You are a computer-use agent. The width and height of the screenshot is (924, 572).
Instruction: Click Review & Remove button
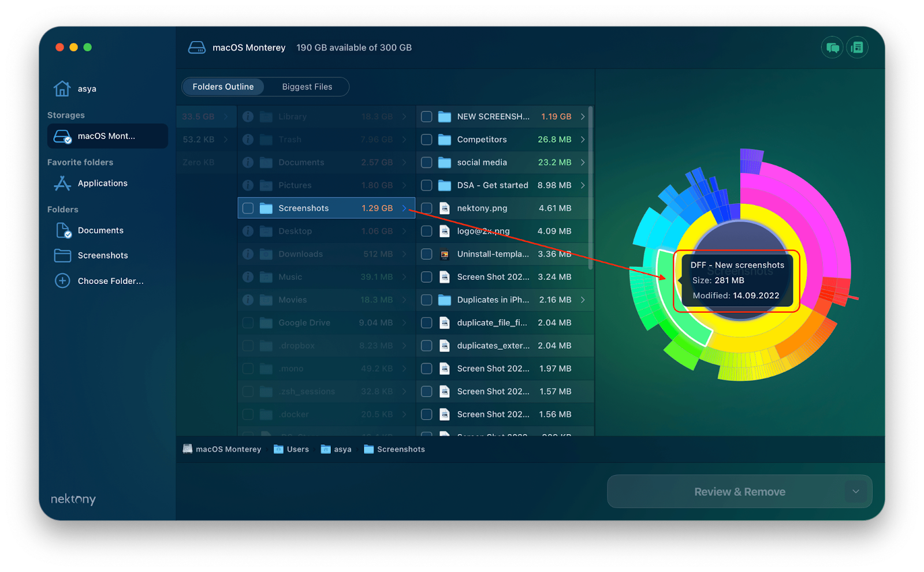pyautogui.click(x=739, y=492)
